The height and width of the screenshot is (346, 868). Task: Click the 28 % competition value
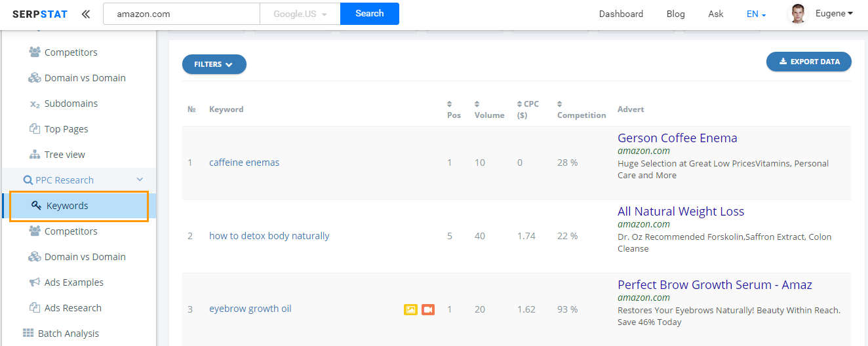coord(567,163)
